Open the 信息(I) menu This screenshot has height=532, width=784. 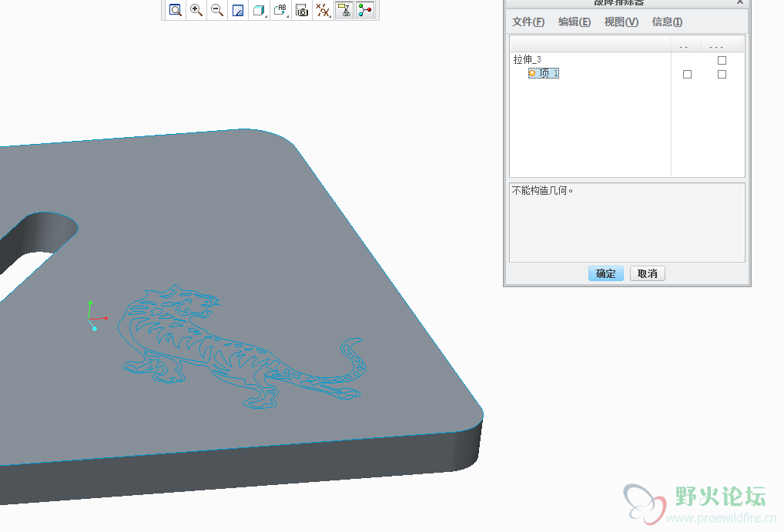(667, 22)
